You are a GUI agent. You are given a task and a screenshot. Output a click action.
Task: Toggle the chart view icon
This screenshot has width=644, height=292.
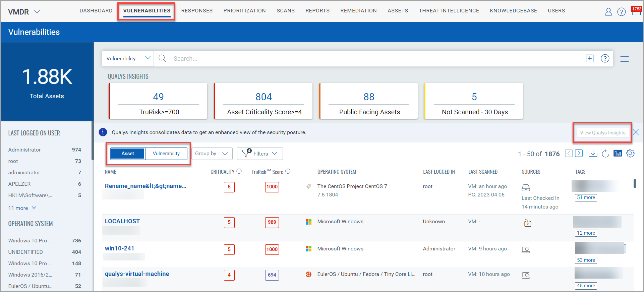tap(618, 153)
